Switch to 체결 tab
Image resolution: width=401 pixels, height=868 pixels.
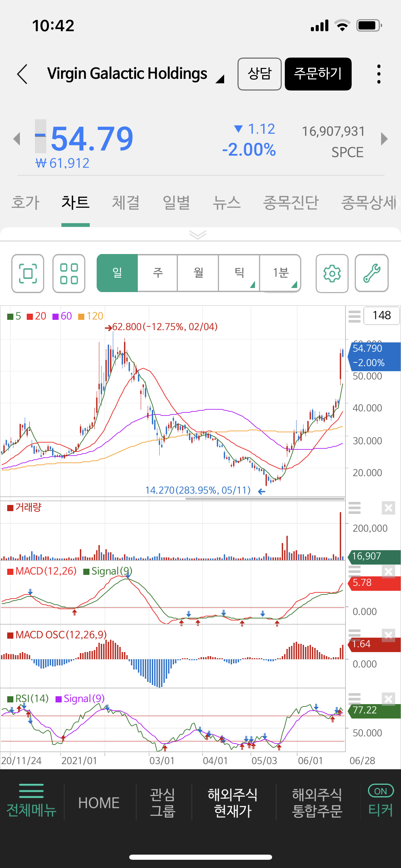point(126,202)
